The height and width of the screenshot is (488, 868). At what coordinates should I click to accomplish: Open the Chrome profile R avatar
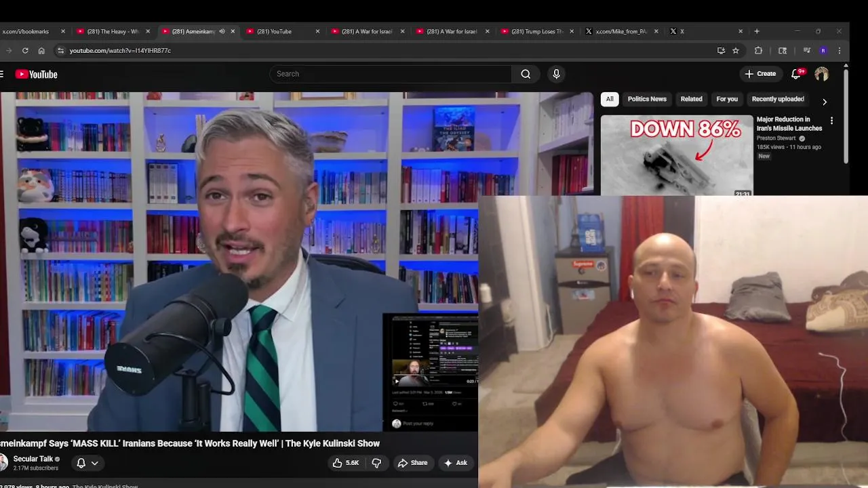pos(823,50)
